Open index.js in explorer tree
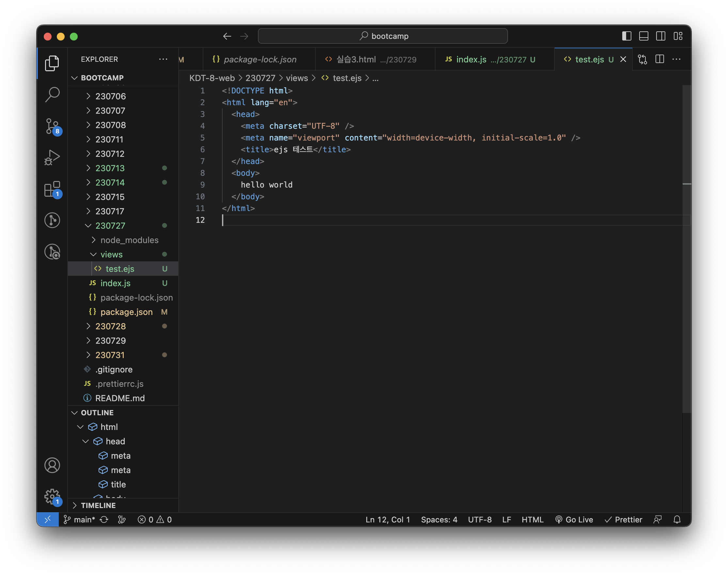Screen dimensions: 728x575 tap(123, 283)
